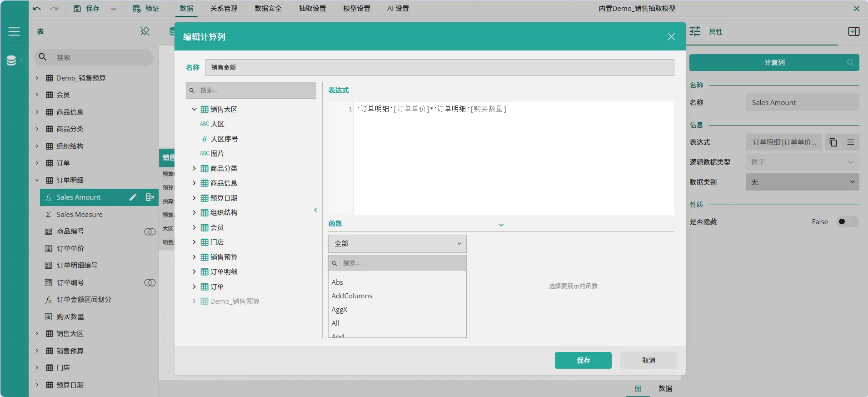The image size is (868, 397).
Task: Switch to bottom 数据 view tab
Action: [x=665, y=388]
